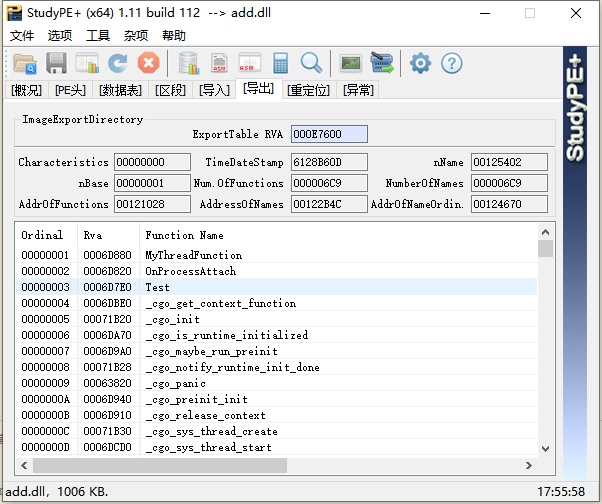Switch to the [概况] tab

pos(26,90)
